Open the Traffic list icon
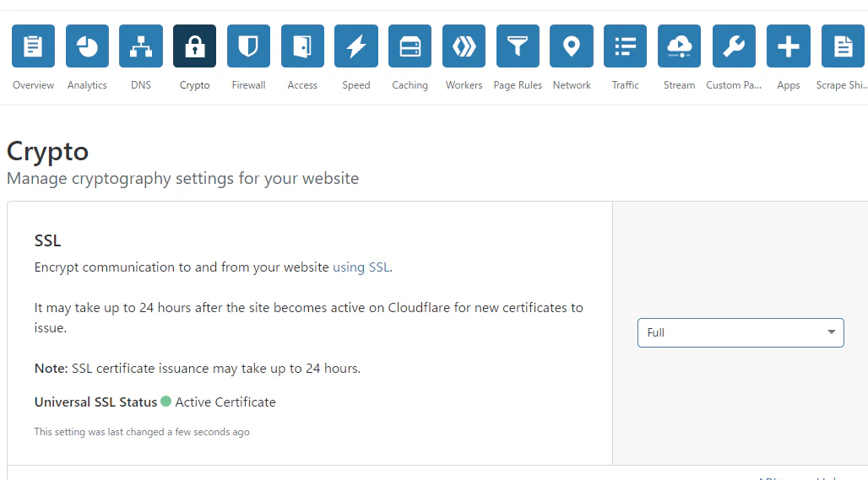 click(625, 46)
